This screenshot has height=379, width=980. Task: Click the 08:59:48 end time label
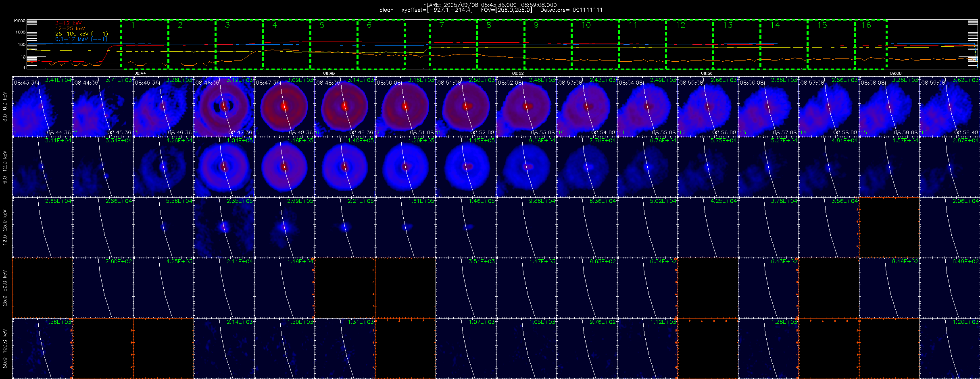[x=967, y=133]
